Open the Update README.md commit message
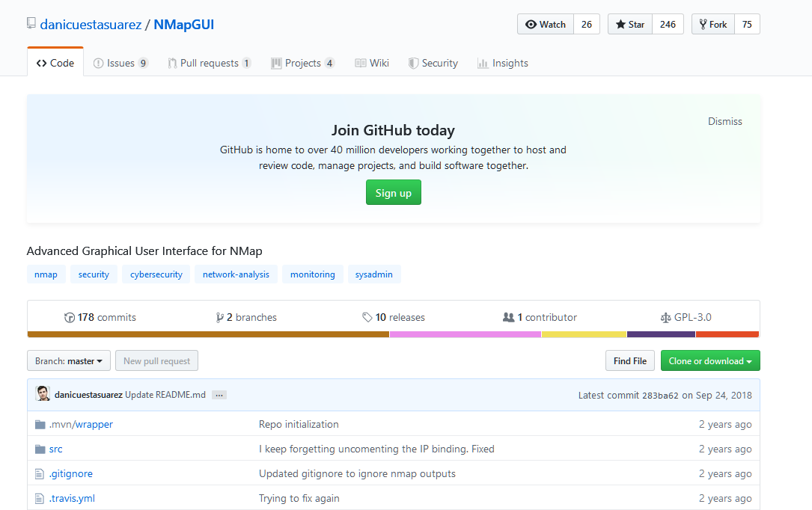Viewport: 812px width, 510px height. pyautogui.click(x=165, y=395)
